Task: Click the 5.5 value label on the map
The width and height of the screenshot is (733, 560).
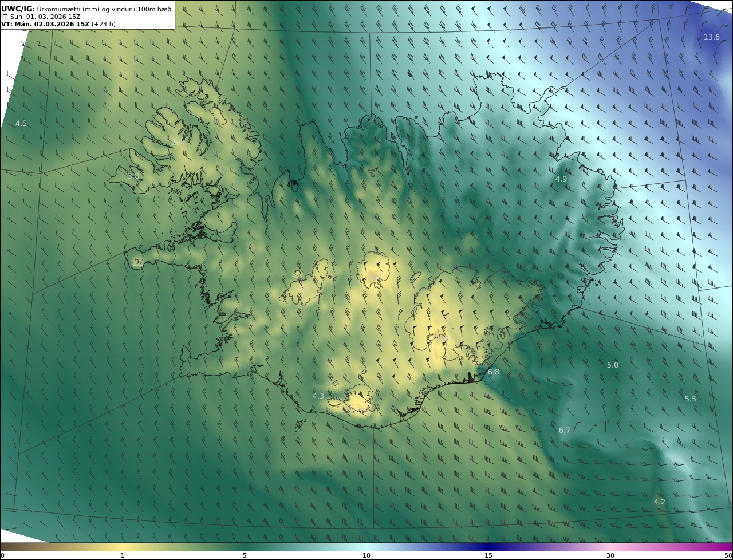Action: click(x=691, y=399)
